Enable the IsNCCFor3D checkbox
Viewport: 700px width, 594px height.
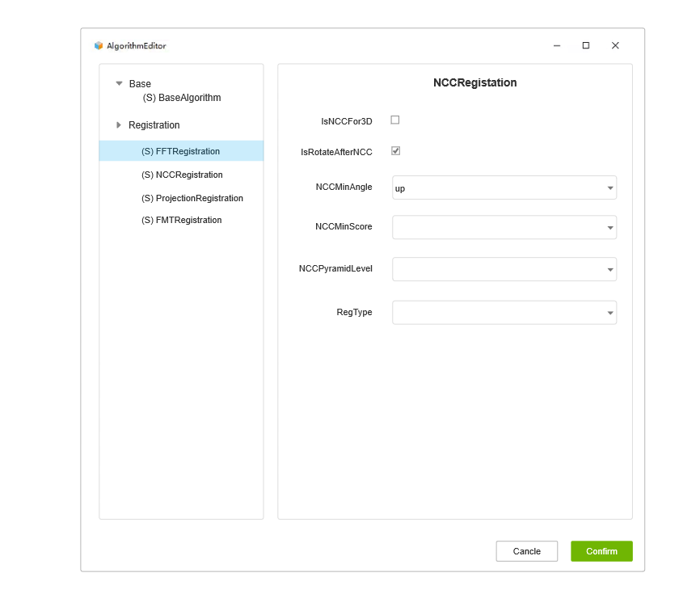395,120
